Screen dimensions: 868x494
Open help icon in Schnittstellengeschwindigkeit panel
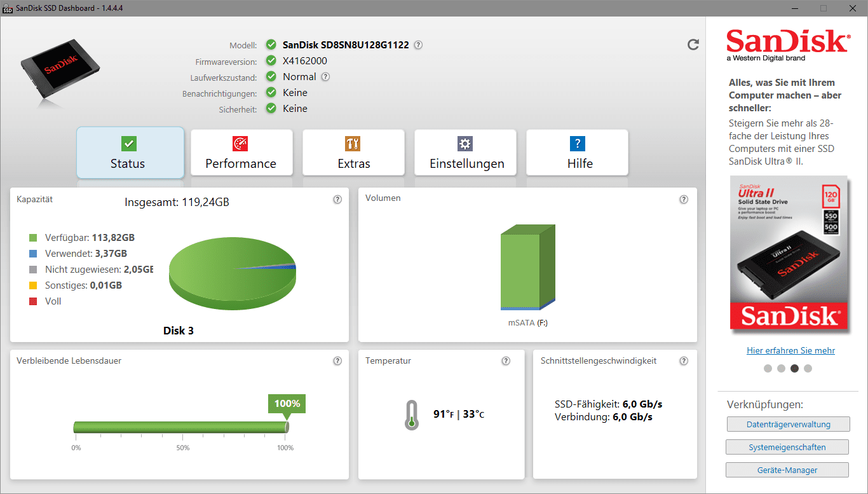684,361
